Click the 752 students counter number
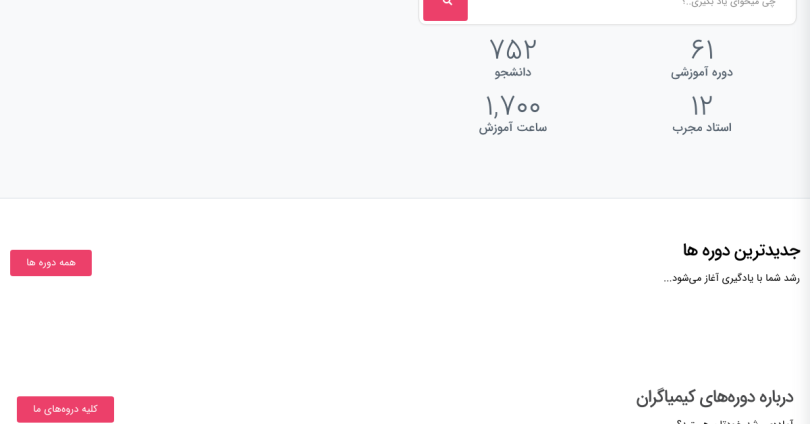This screenshot has height=424, width=810. pos(513,49)
